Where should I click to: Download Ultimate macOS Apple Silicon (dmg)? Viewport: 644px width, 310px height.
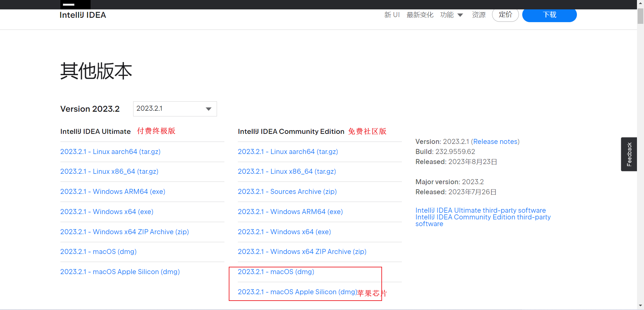[120, 272]
